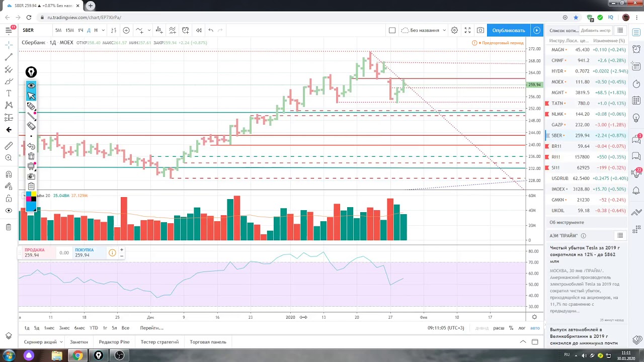Select the arrow pointer in floating pen panel
Screen dimensions: 644x362
31,96
